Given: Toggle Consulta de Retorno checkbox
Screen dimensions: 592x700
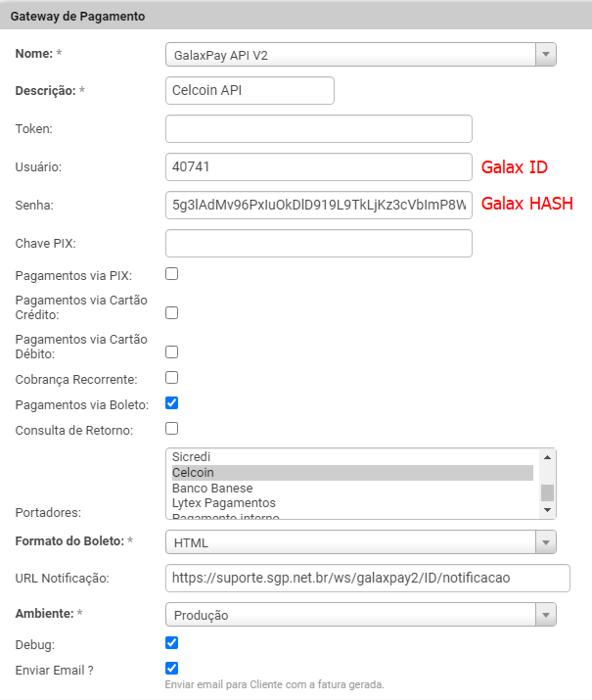Looking at the screenshot, I should tap(172, 428).
